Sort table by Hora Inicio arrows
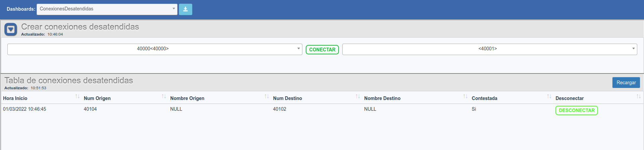The width and height of the screenshot is (644, 150). click(x=77, y=97)
